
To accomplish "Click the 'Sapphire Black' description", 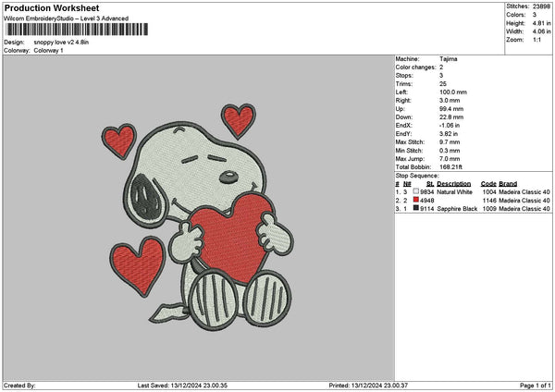I will point(457,209).
